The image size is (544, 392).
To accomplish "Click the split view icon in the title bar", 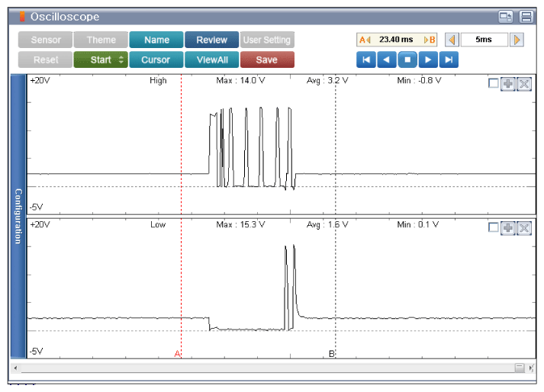I will (x=526, y=17).
